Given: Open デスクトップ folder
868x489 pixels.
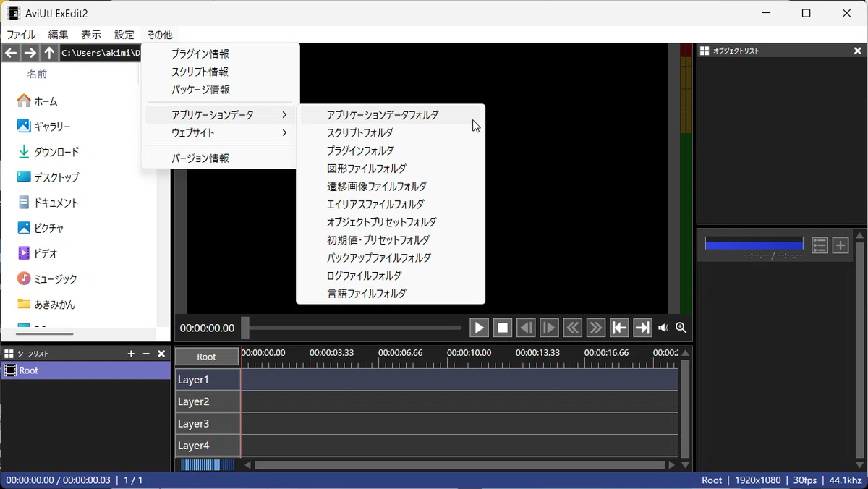Looking at the screenshot, I should click(x=48, y=177).
